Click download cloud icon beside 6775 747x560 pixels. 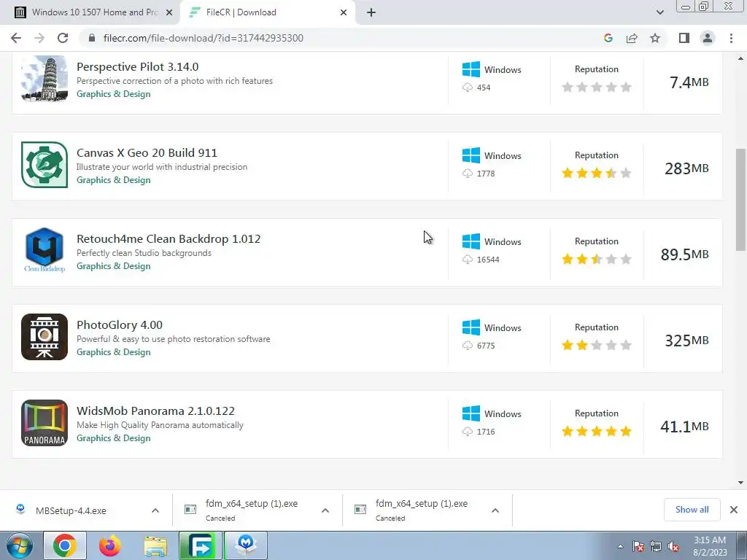pos(468,346)
